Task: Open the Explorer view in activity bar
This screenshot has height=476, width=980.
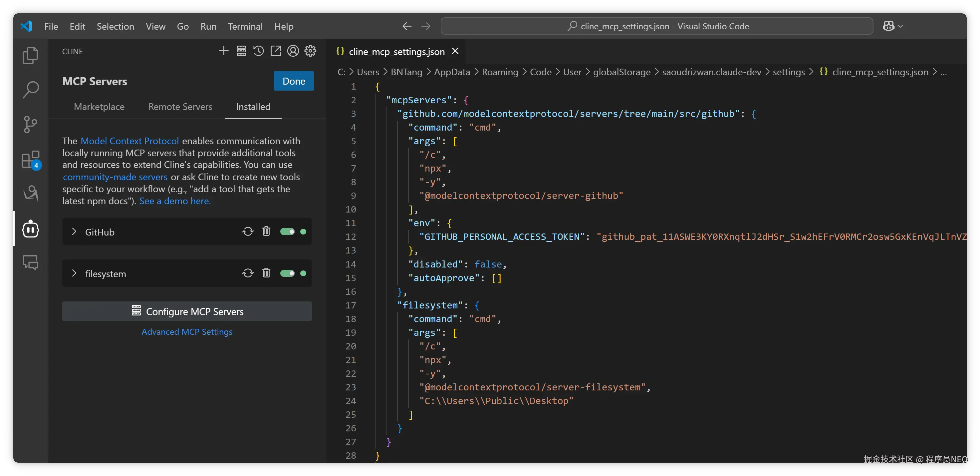Action: tap(30, 56)
